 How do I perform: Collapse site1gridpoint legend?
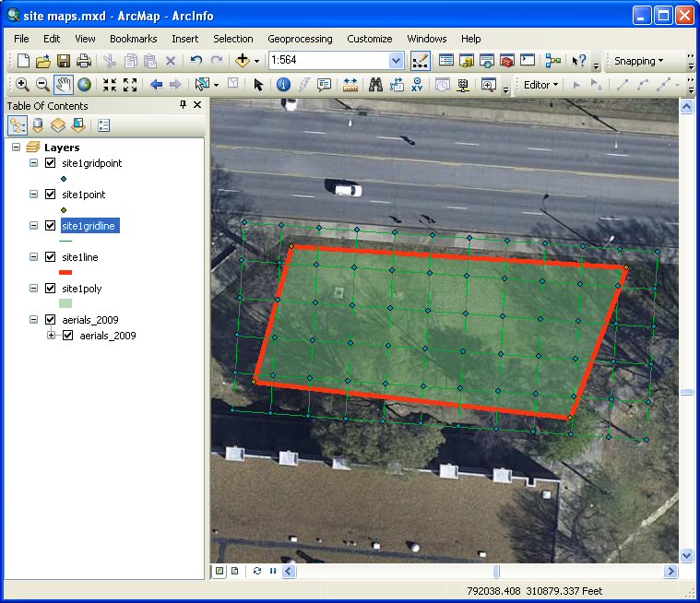33,163
